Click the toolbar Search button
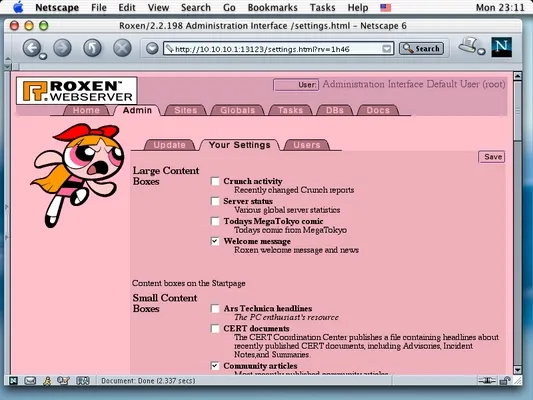 (x=422, y=49)
